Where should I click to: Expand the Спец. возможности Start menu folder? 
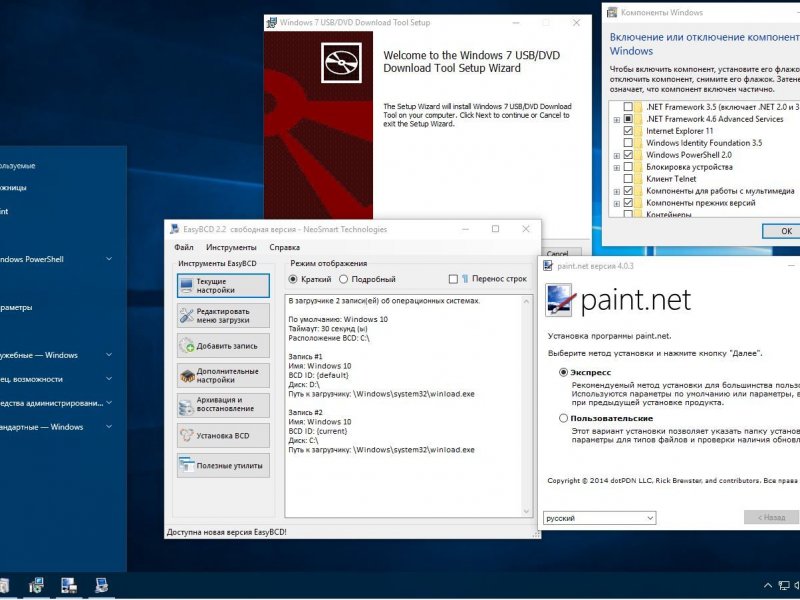(x=109, y=379)
